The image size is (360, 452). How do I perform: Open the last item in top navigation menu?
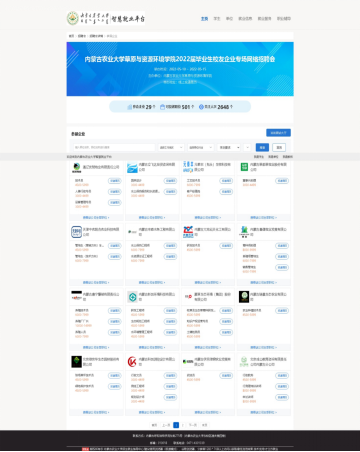284,19
